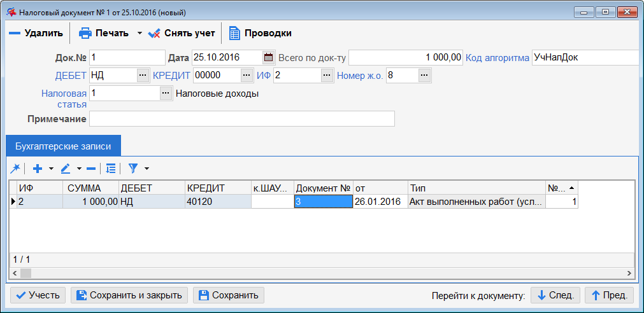Add a new record with plus icon
Image resolution: width=644 pixels, height=313 pixels.
click(38, 168)
